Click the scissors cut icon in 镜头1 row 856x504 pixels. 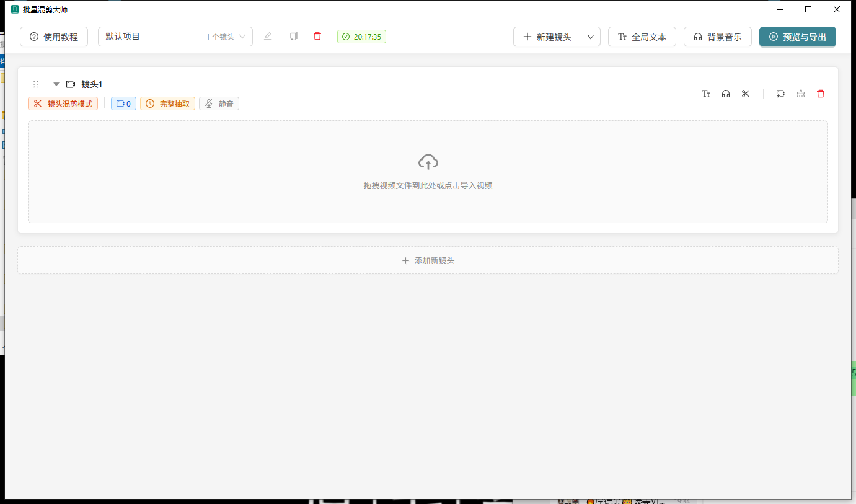coord(746,94)
